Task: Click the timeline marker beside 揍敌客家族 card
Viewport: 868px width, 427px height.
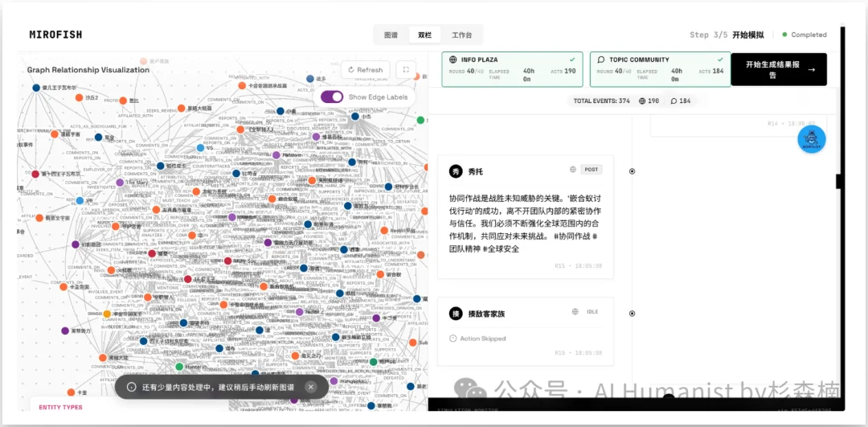Action: 632,313
